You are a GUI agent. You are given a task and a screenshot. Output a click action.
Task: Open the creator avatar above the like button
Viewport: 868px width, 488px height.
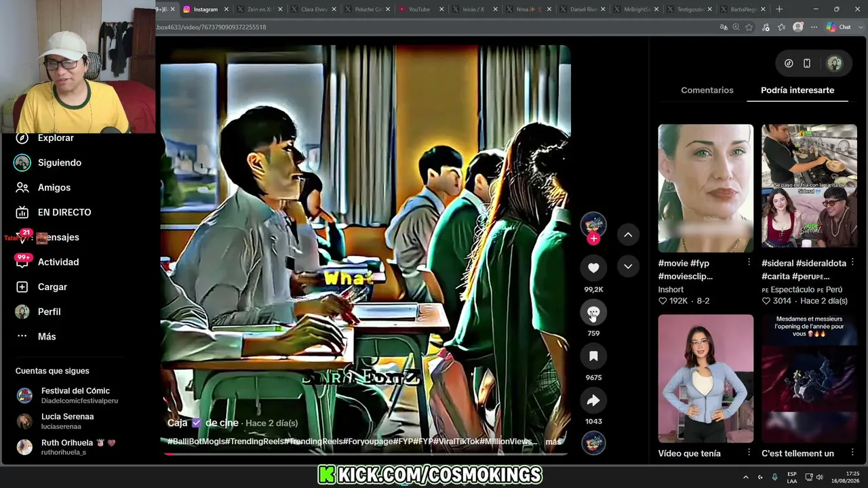[x=593, y=224]
